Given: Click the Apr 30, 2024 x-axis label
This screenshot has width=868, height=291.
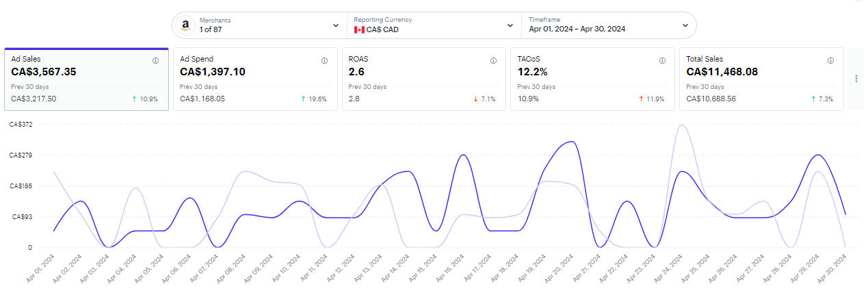Looking at the screenshot, I should pos(833,270).
